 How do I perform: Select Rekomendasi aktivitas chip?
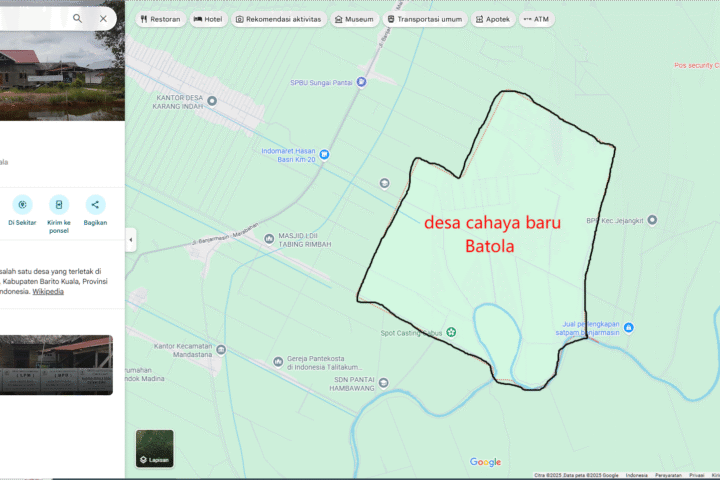[x=279, y=19]
